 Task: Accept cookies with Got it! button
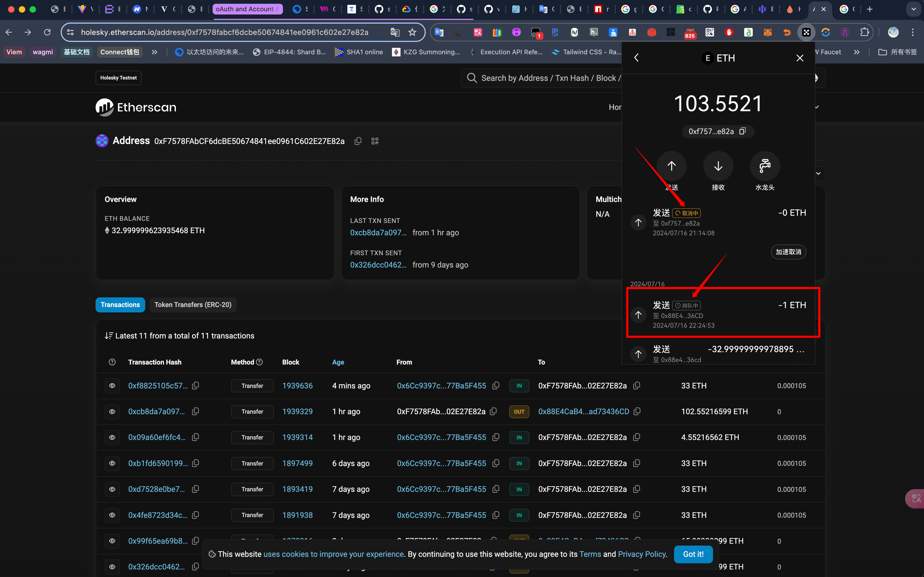[693, 554]
